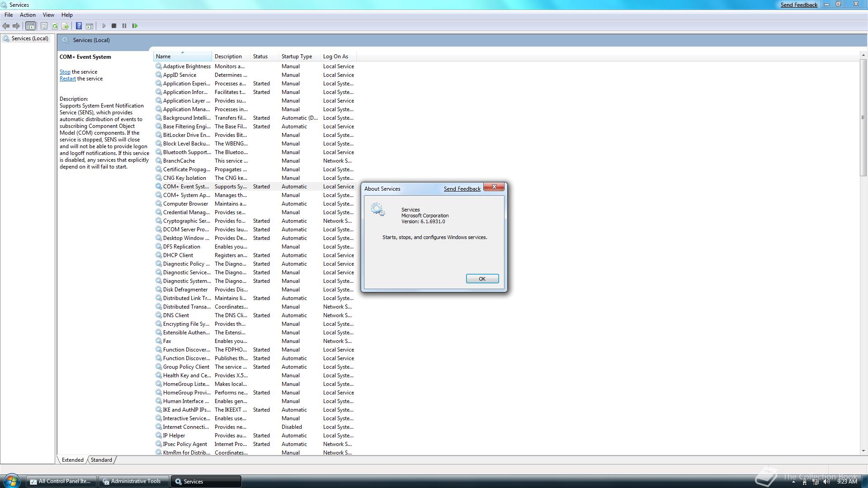Sort by the Status column header
Screen dimensions: 868x488
click(x=264, y=56)
